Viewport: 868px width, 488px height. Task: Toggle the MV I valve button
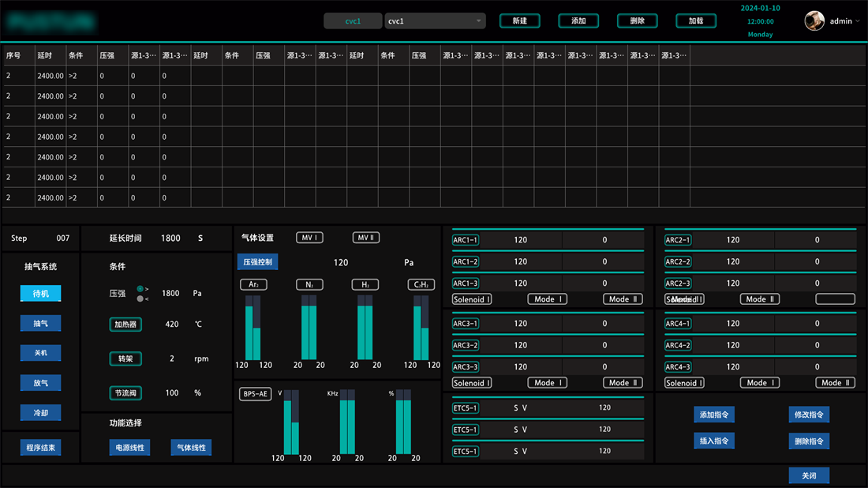309,238
